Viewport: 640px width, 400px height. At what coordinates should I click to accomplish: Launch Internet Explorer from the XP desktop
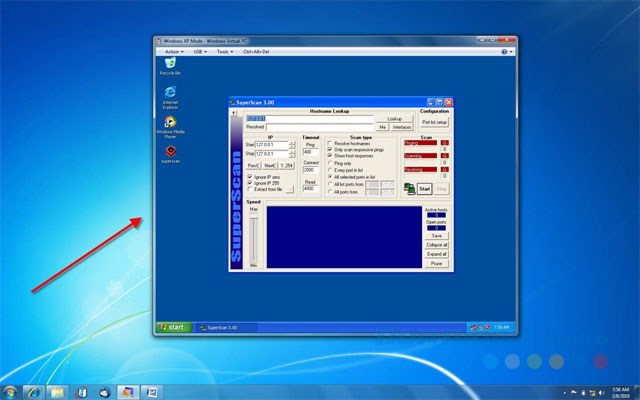pos(170,97)
